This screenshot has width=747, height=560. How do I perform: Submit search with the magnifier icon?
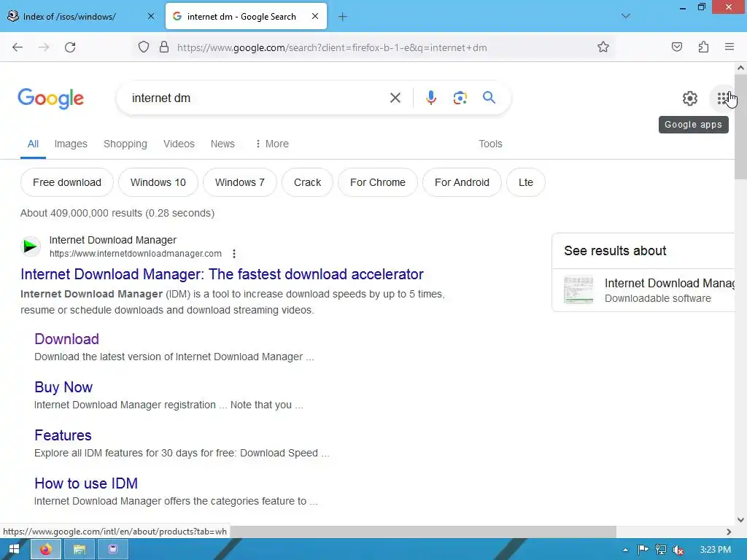pos(489,98)
